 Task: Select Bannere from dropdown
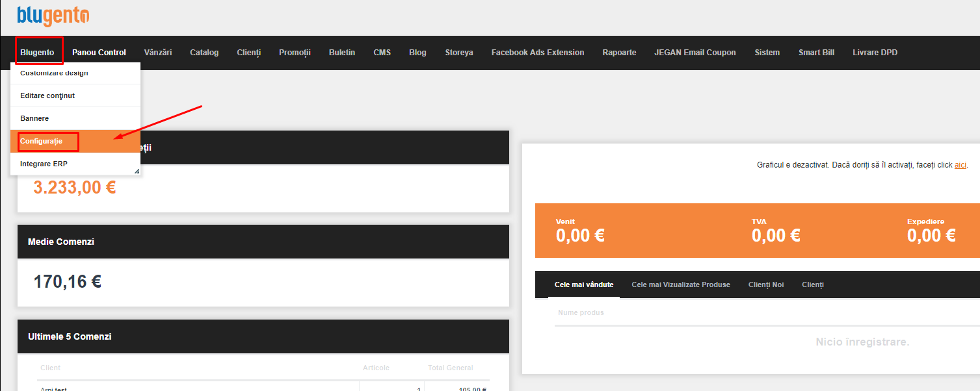coord(75,118)
